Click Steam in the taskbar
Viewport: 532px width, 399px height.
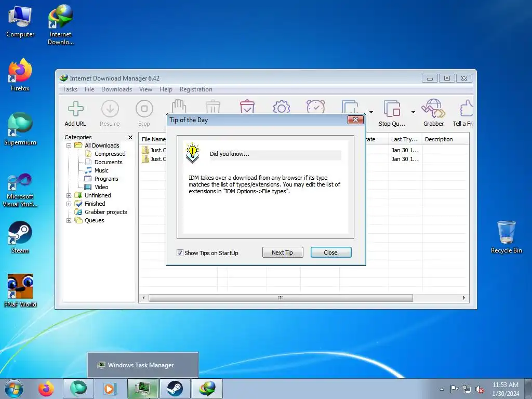175,389
